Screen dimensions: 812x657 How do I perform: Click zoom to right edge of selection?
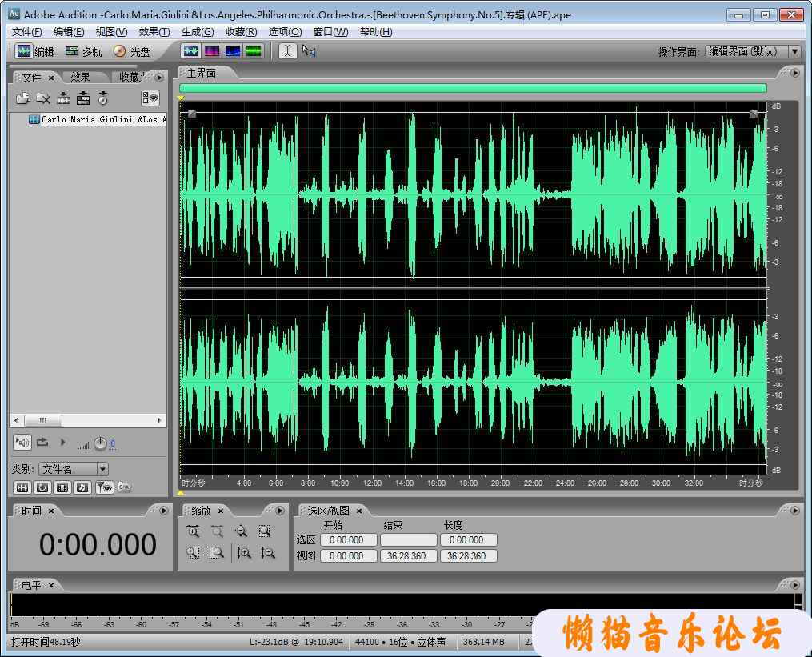click(217, 553)
